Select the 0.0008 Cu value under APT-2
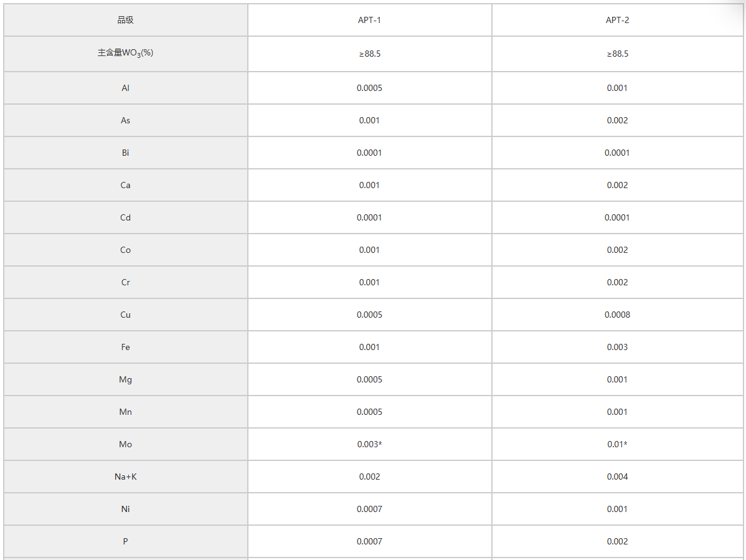The width and height of the screenshot is (746, 560). pyautogui.click(x=617, y=315)
